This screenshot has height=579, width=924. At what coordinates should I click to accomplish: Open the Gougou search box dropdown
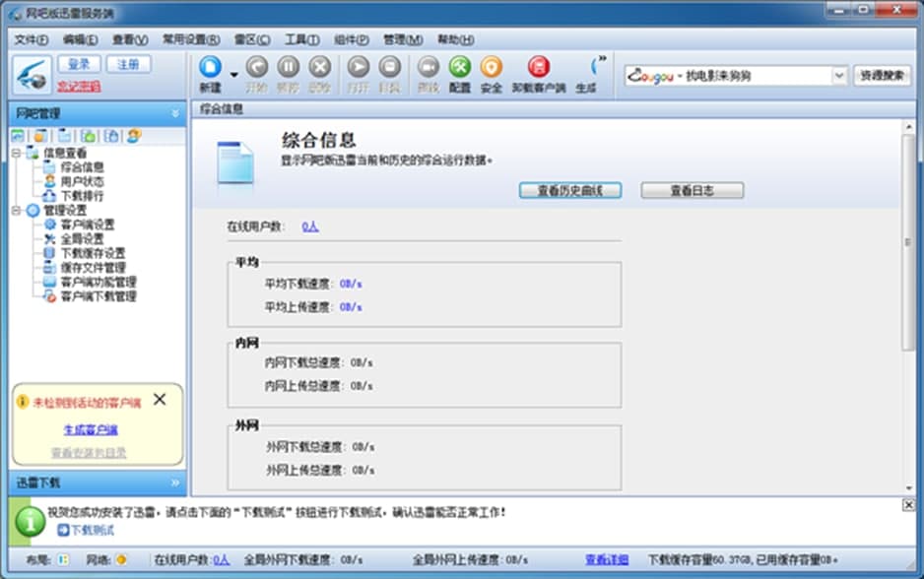click(x=838, y=76)
